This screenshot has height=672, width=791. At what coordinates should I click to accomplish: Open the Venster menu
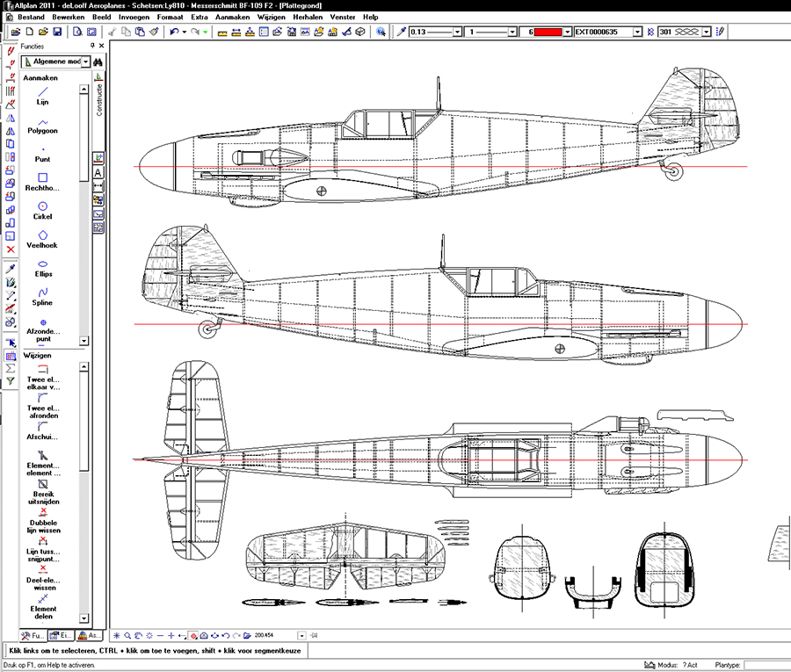[343, 18]
